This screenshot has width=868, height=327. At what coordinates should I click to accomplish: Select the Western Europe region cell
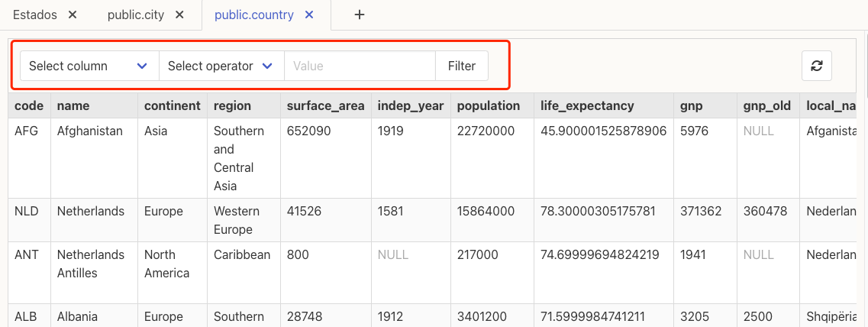pyautogui.click(x=244, y=220)
